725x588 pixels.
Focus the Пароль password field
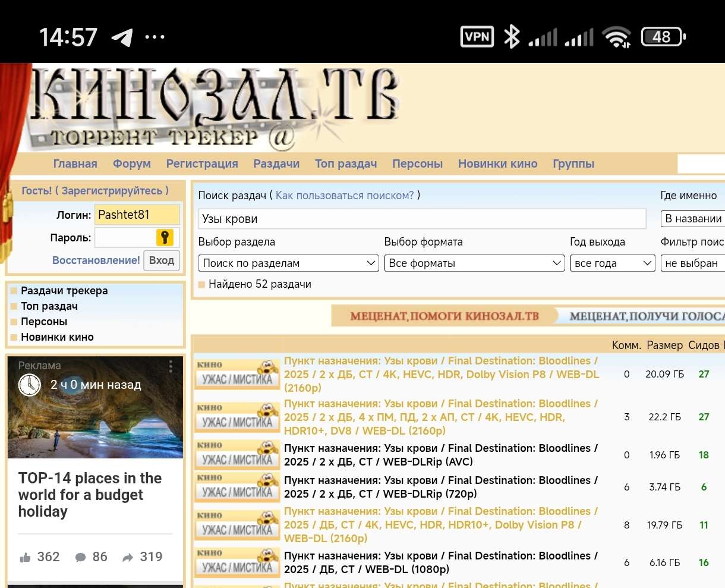[137, 238]
